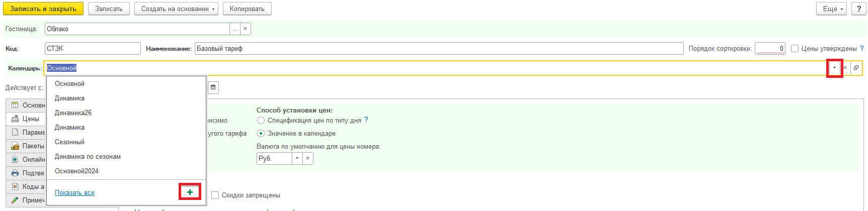The height and width of the screenshot is (211, 868).
Task: Open the Еще menu dropdown
Action: [832, 9]
